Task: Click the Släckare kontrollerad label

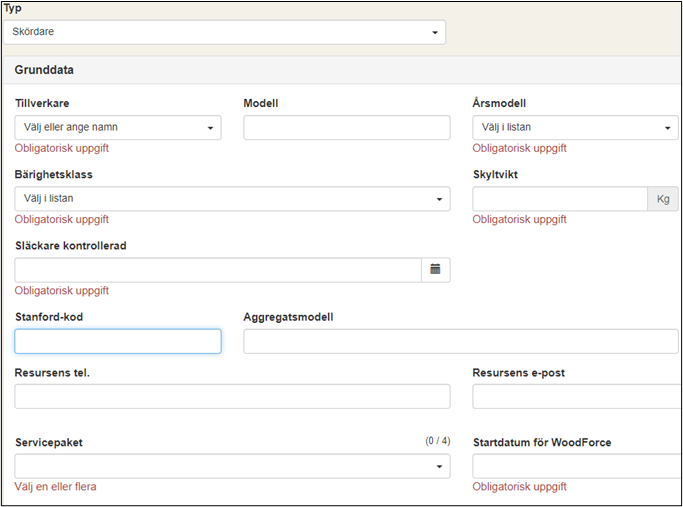Action: click(70, 246)
